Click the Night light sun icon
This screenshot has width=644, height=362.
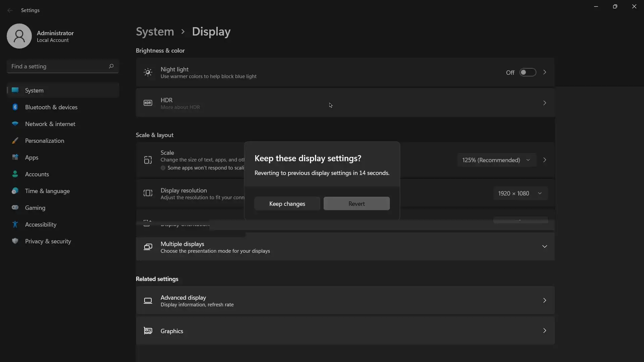148,72
